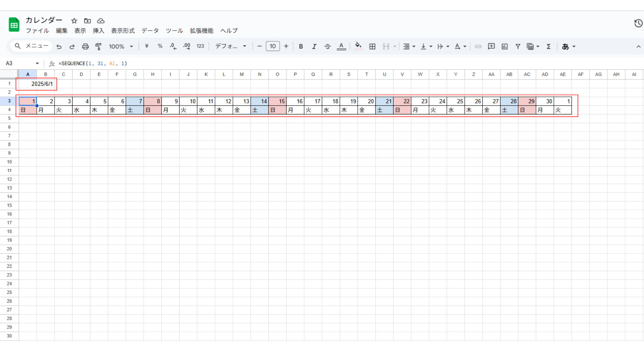Open the name box dropdown arrow
Image resolution: width=644 pixels, height=351 pixels.
pos(37,63)
